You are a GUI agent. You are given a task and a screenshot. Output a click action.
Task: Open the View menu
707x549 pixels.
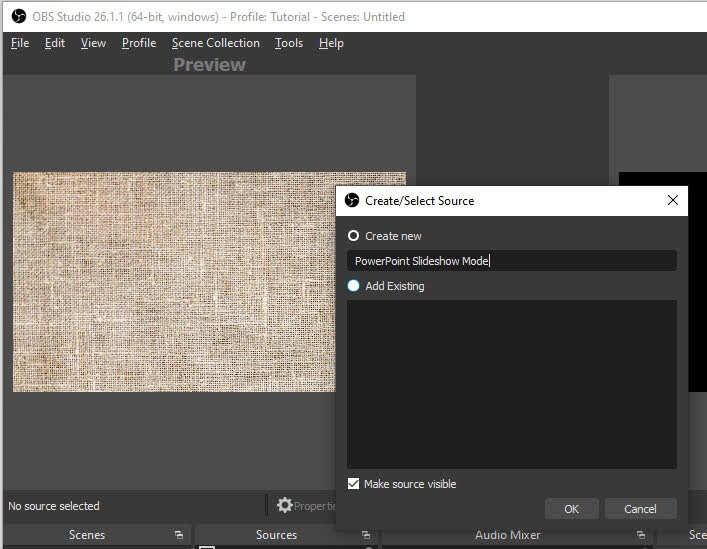pos(93,43)
